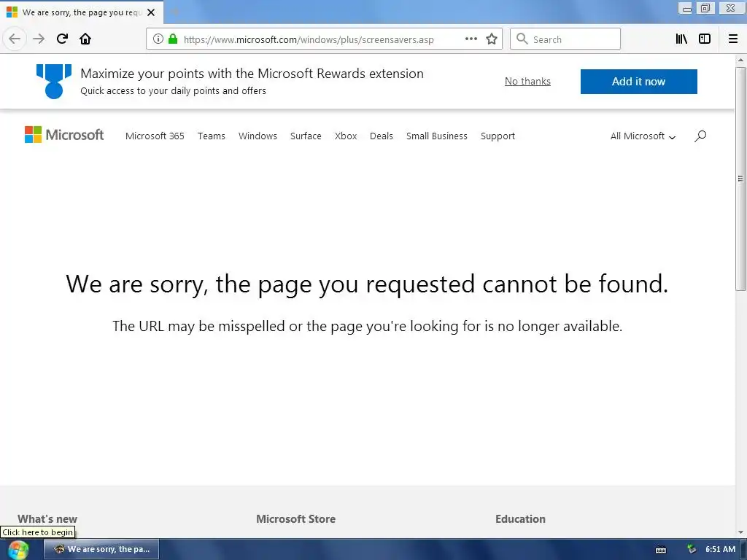Click the forward navigation arrow
The height and width of the screenshot is (560, 747).
(39, 39)
